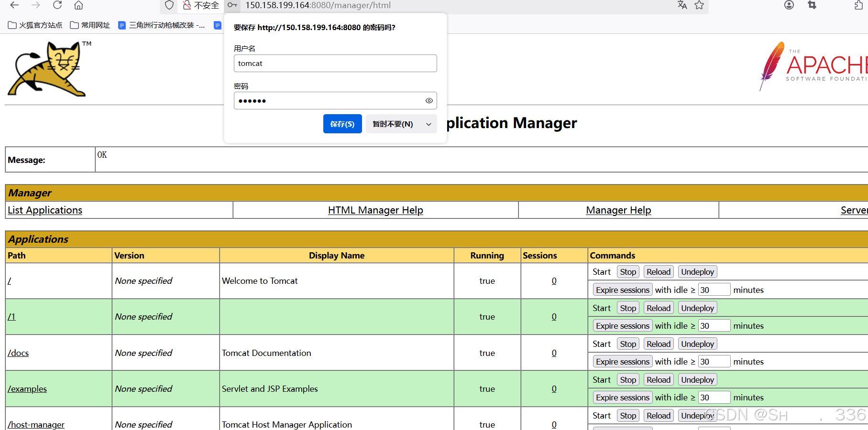Image resolution: width=868 pixels, height=430 pixels.
Task: Click the browser forward arrow
Action: (36, 5)
